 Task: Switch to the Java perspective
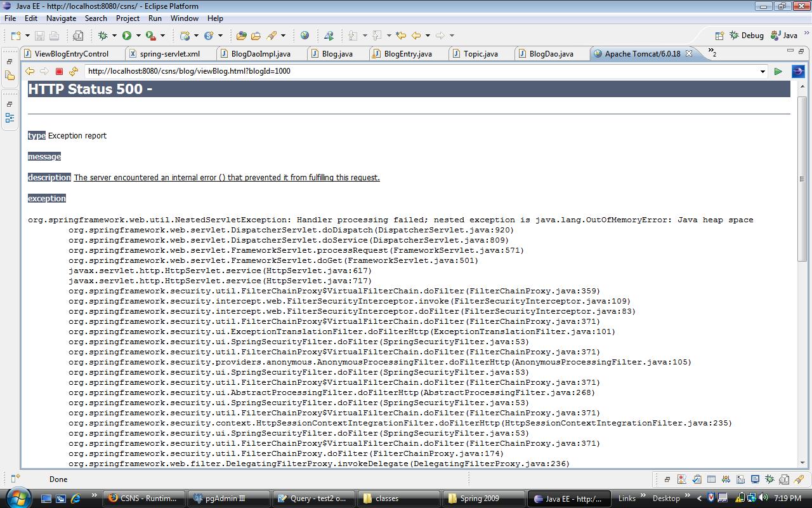click(784, 36)
